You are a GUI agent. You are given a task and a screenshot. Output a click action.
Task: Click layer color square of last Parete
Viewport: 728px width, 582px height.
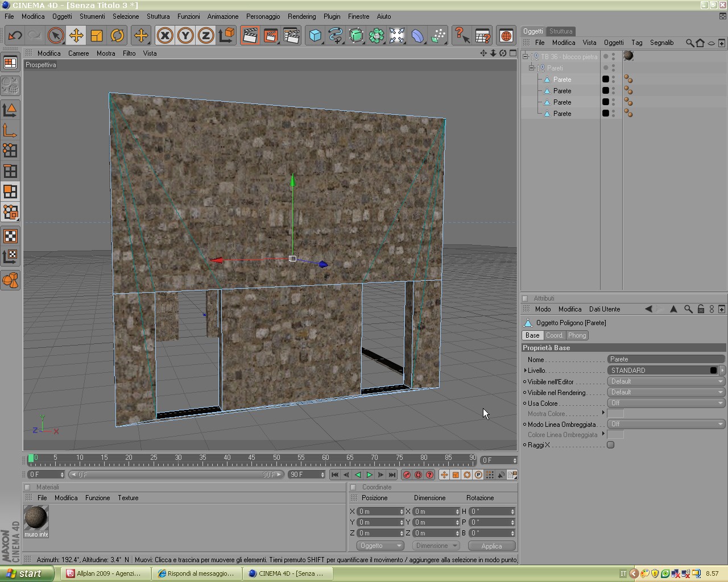tap(606, 114)
